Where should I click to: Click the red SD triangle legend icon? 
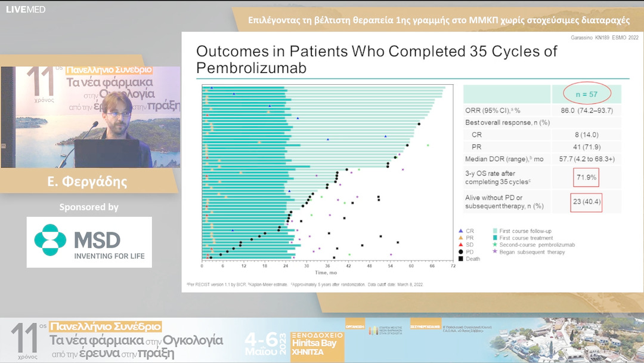point(461,245)
